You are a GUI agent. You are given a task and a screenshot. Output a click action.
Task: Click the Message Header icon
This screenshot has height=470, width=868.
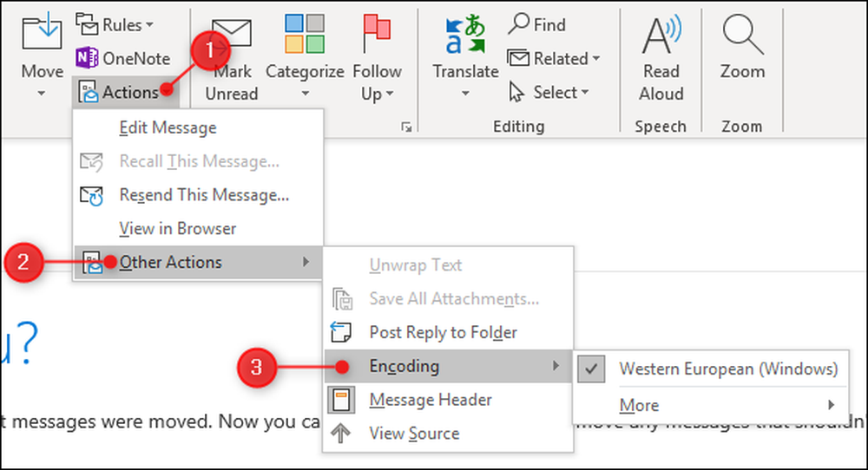(341, 400)
